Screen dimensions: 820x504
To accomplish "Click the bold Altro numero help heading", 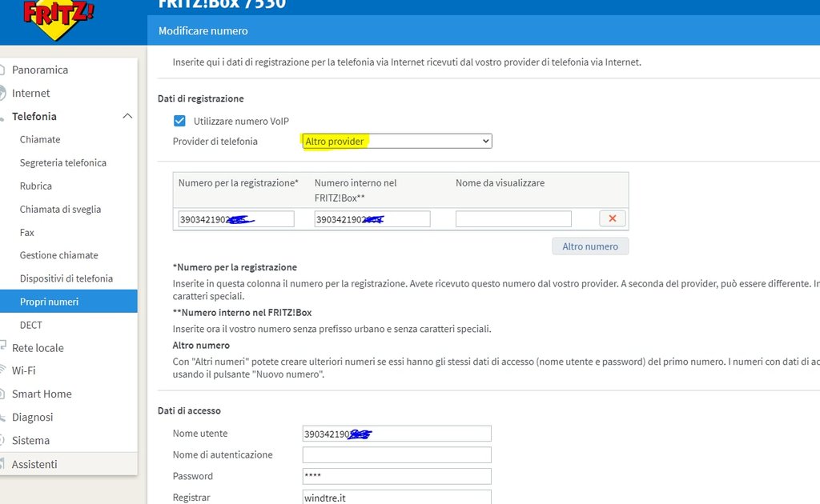I will pos(201,346).
